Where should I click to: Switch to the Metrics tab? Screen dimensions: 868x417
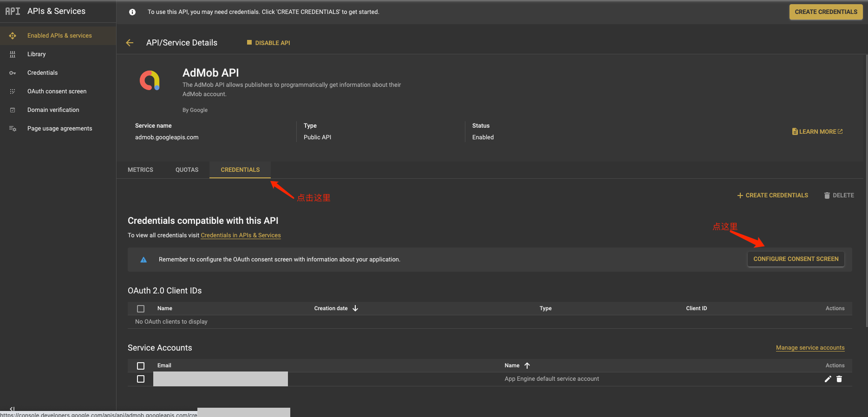pyautogui.click(x=140, y=170)
